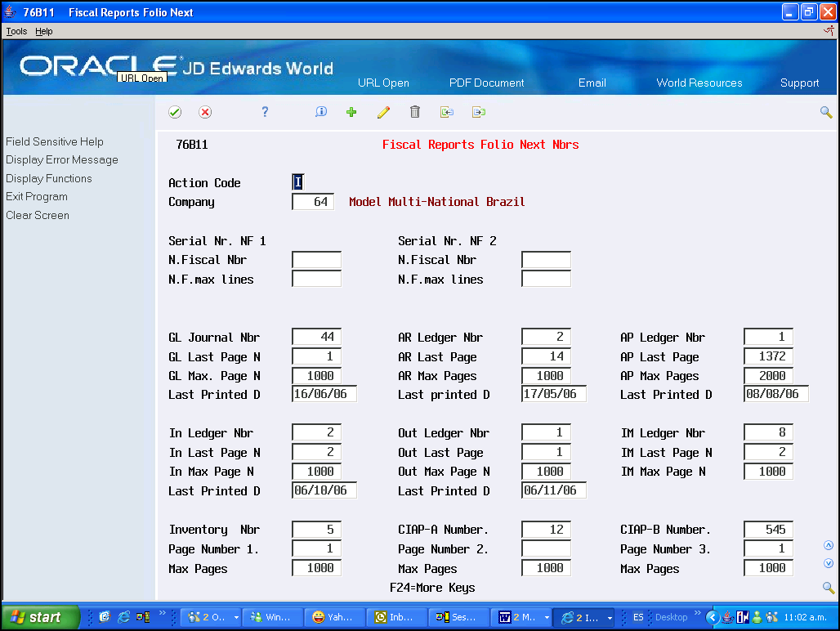840x631 pixels.
Task: Click the trash can delete icon
Action: coord(414,111)
